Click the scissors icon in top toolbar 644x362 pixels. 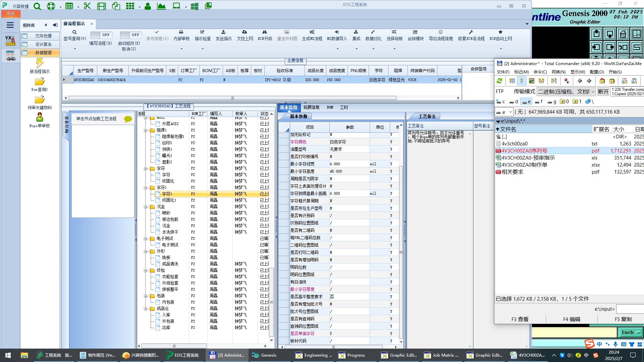click(87, 6)
